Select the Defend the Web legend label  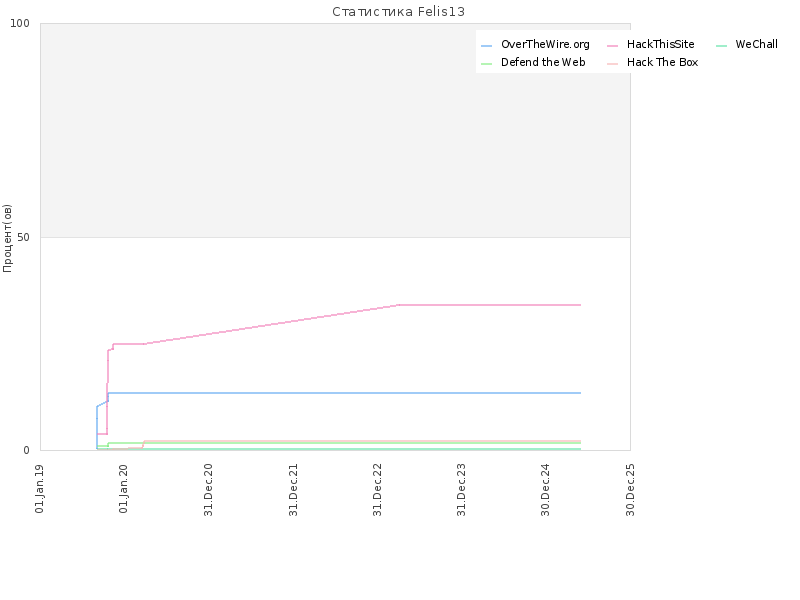[x=543, y=62]
